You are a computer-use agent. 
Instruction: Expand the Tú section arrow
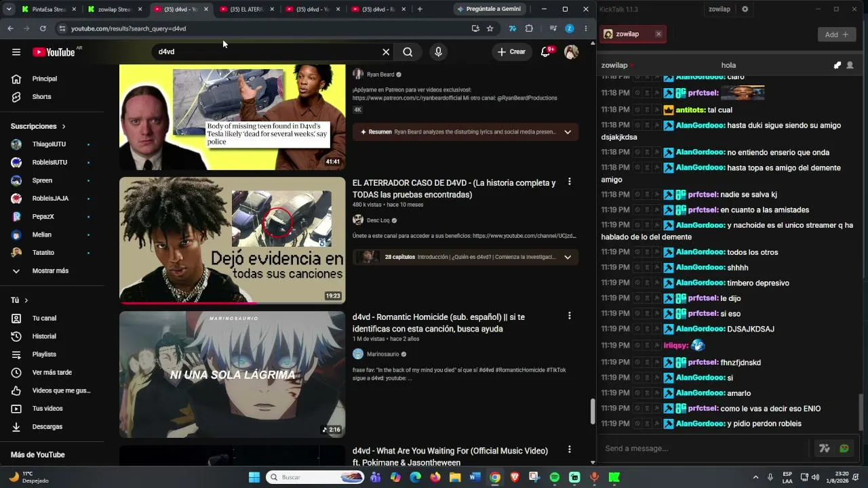[26, 300]
